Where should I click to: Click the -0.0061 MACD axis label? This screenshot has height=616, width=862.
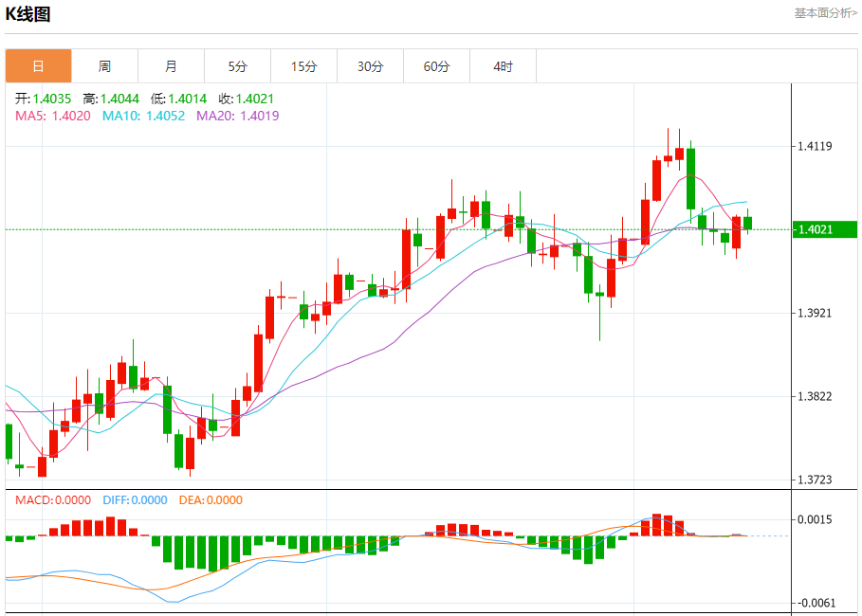click(x=815, y=604)
